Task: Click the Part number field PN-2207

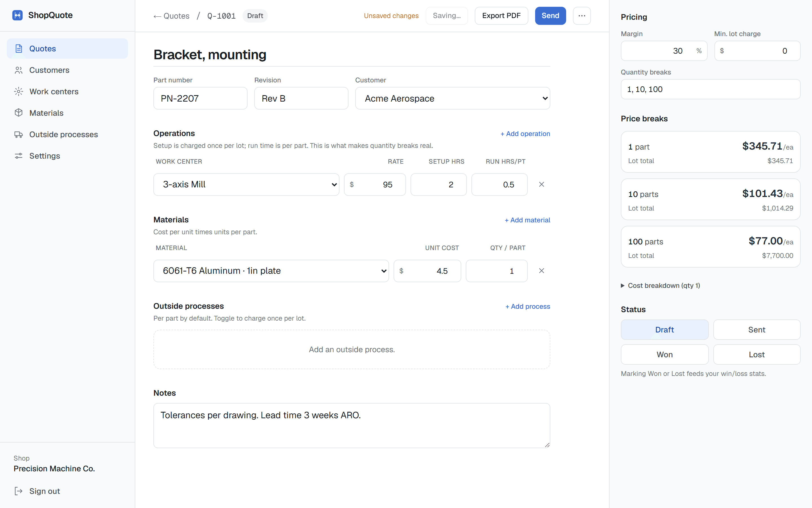Action: click(200, 98)
